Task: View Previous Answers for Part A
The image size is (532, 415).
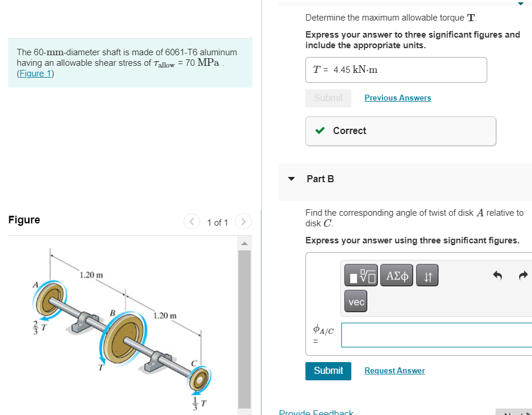Action: click(x=397, y=98)
